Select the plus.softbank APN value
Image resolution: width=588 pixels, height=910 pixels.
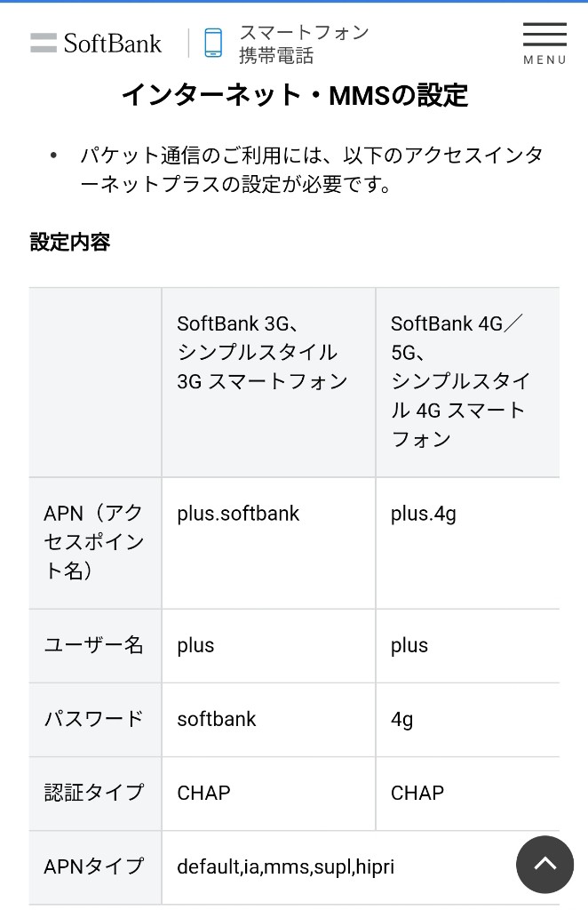click(238, 514)
